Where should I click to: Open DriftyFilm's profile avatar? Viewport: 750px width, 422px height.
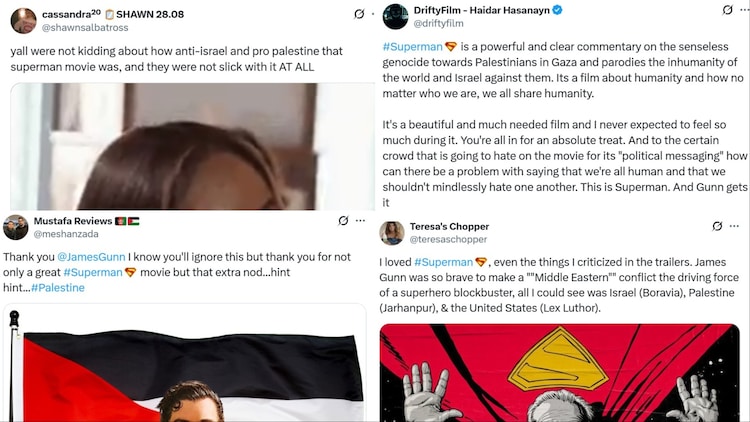coord(396,17)
